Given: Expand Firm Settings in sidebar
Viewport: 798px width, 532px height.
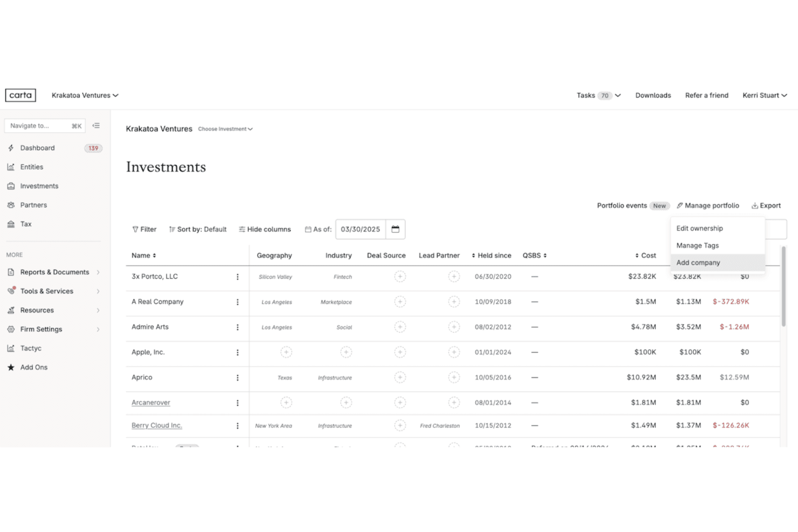Looking at the screenshot, I should [54, 329].
